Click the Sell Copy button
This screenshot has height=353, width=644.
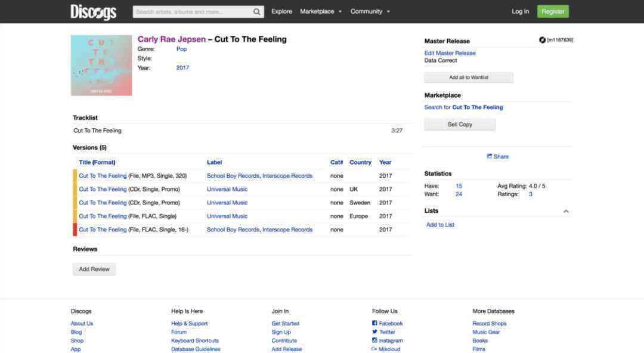point(460,125)
